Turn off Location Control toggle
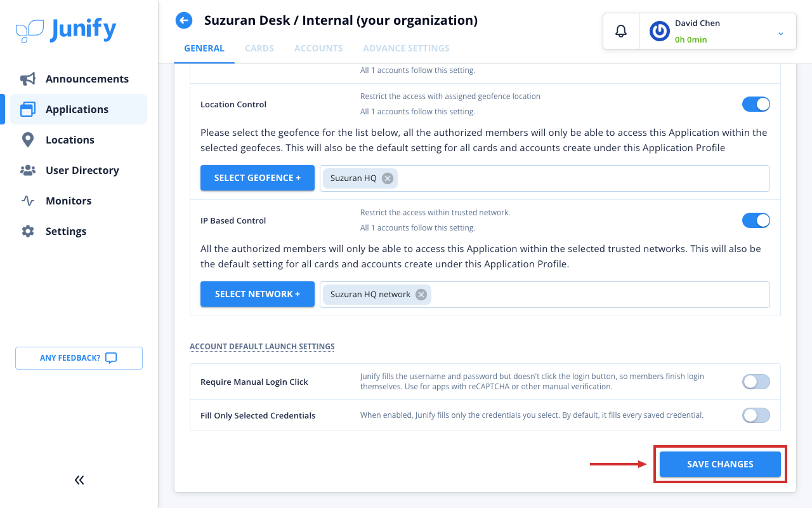 point(756,104)
